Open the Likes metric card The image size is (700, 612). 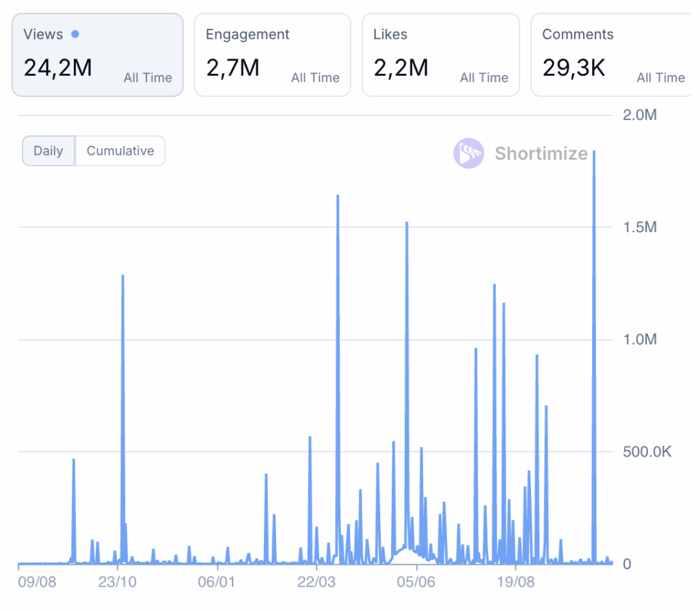(x=440, y=55)
